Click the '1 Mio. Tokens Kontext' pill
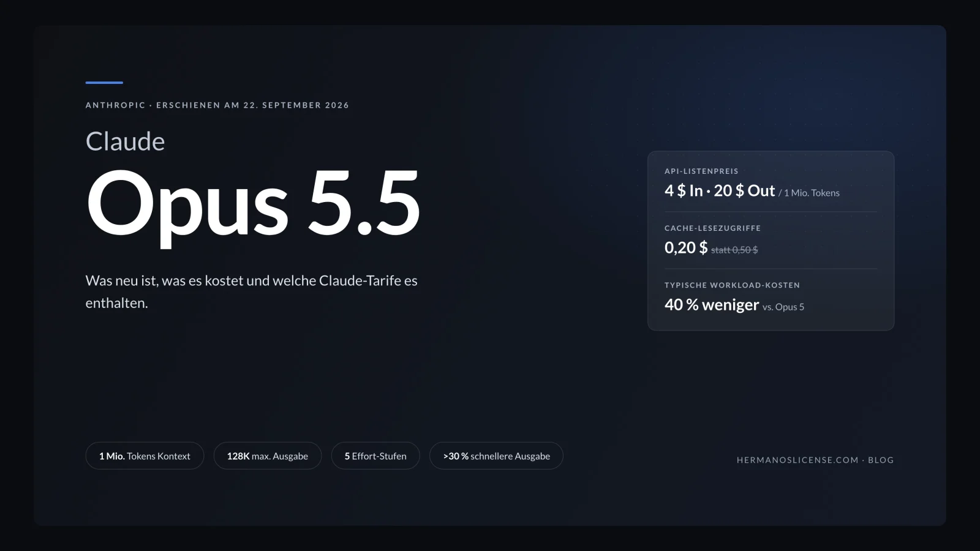This screenshot has width=980, height=551. coord(145,455)
